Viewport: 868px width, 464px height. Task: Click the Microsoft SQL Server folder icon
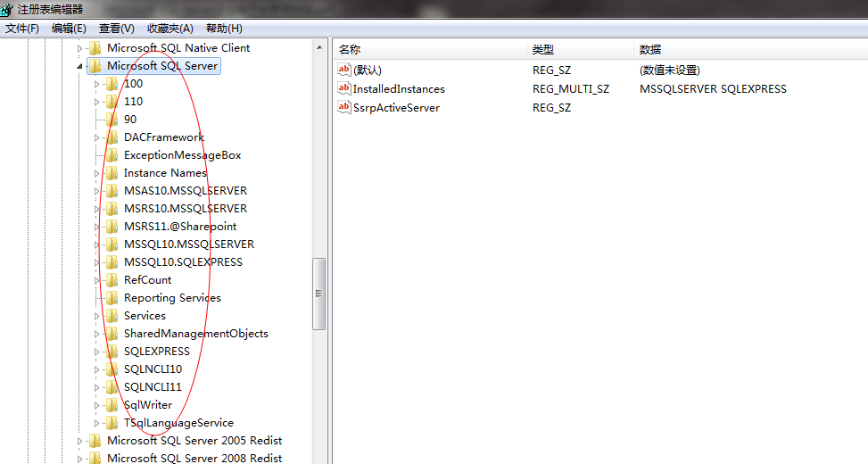[95, 66]
